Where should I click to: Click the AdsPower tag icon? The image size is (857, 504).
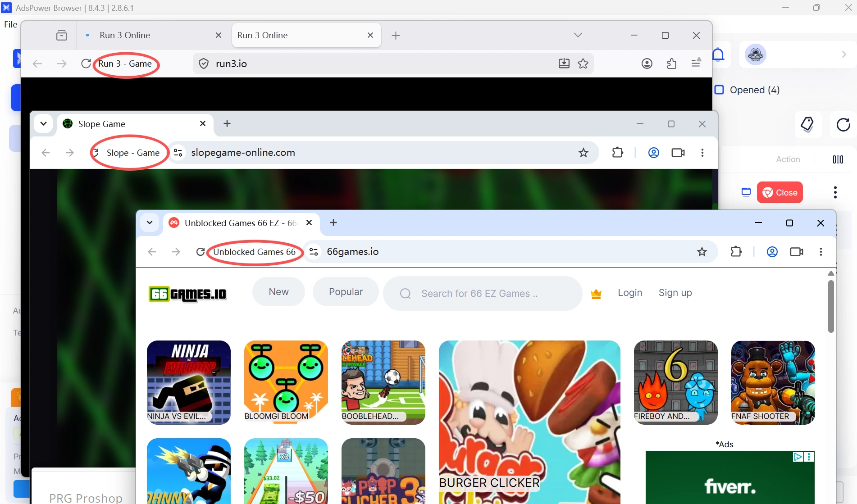(807, 124)
